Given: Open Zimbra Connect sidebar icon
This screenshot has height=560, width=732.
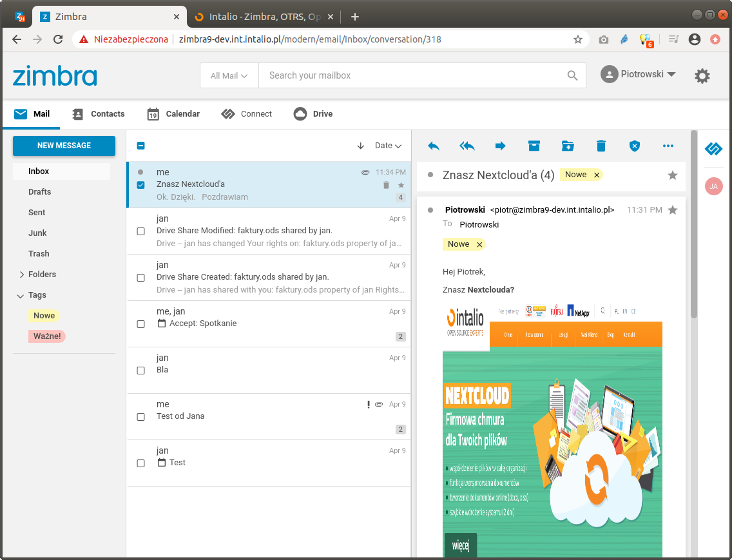Looking at the screenshot, I should (713, 149).
